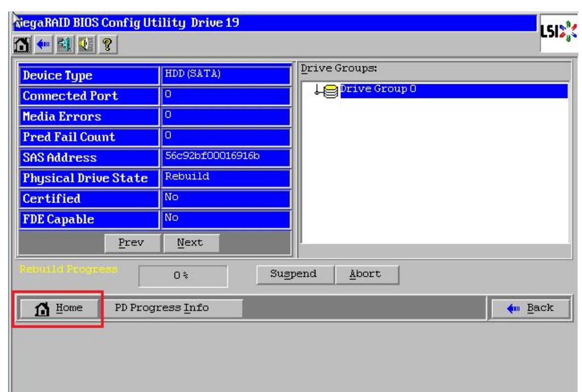Click the Connected Port value 0
This screenshot has width=582, height=392.
click(x=168, y=94)
